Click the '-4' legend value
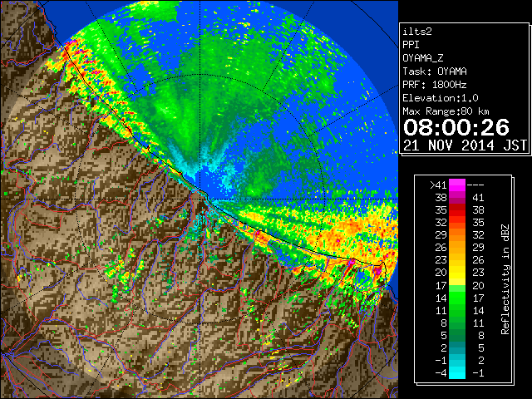Screen dimensions: 532x399 tap(441, 372)
